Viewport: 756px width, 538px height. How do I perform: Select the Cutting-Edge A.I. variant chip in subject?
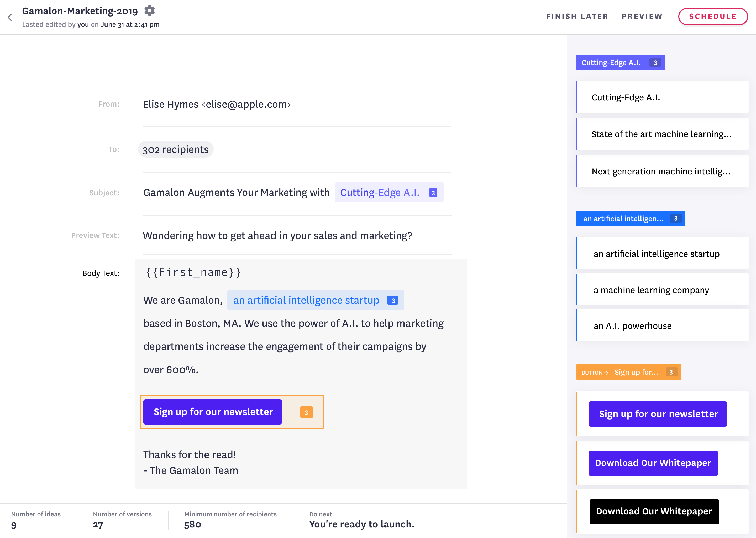pyautogui.click(x=389, y=193)
